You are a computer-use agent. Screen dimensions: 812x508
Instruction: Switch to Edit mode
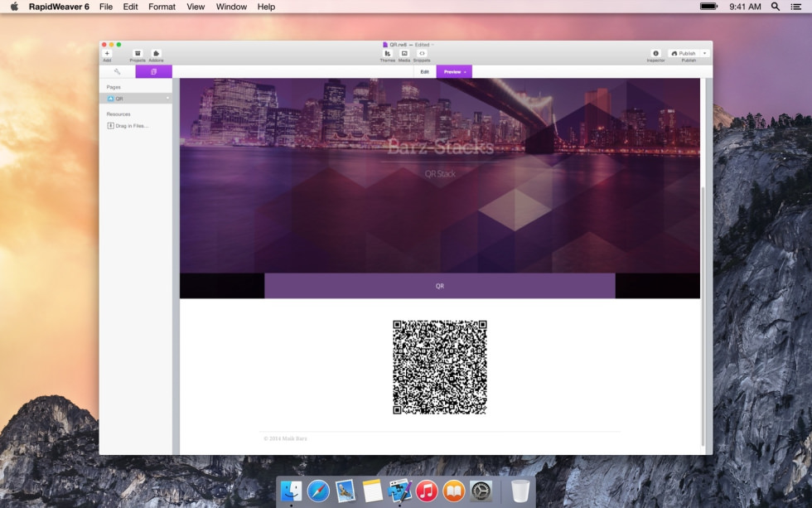coord(424,71)
